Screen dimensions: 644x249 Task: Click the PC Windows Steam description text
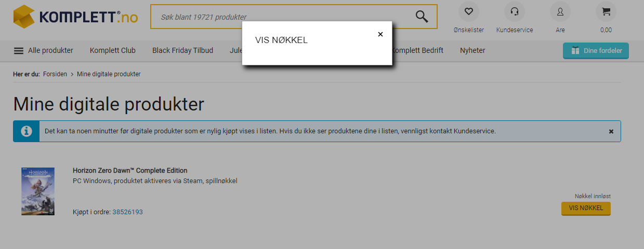155,181
